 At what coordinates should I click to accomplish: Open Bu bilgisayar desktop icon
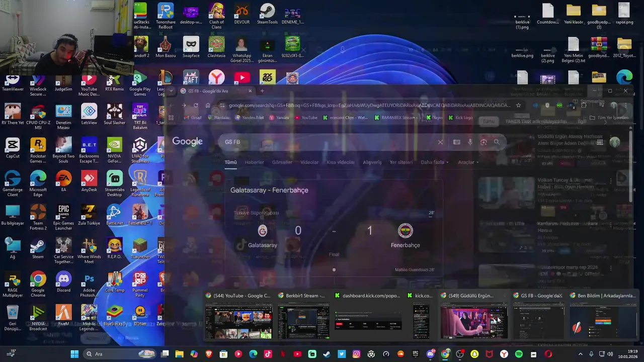pyautogui.click(x=12, y=215)
